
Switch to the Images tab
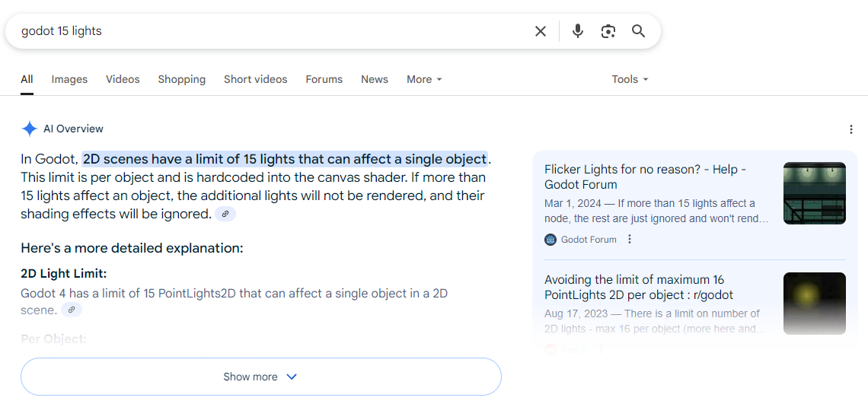[69, 80]
